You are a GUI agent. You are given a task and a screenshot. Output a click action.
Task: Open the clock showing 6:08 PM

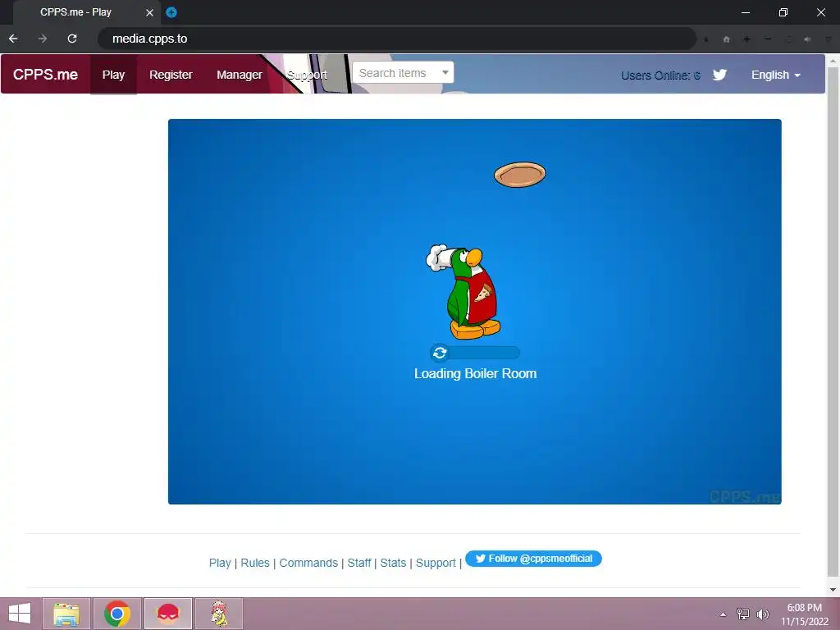804,614
